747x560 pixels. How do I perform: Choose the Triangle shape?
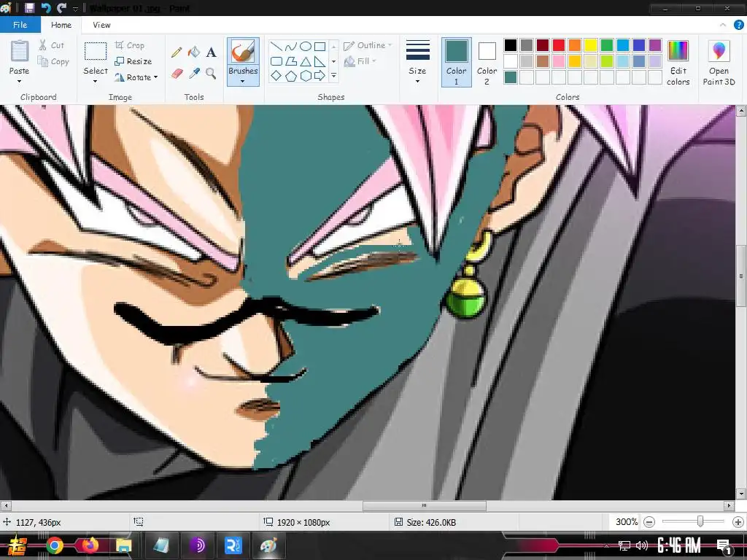(x=306, y=61)
